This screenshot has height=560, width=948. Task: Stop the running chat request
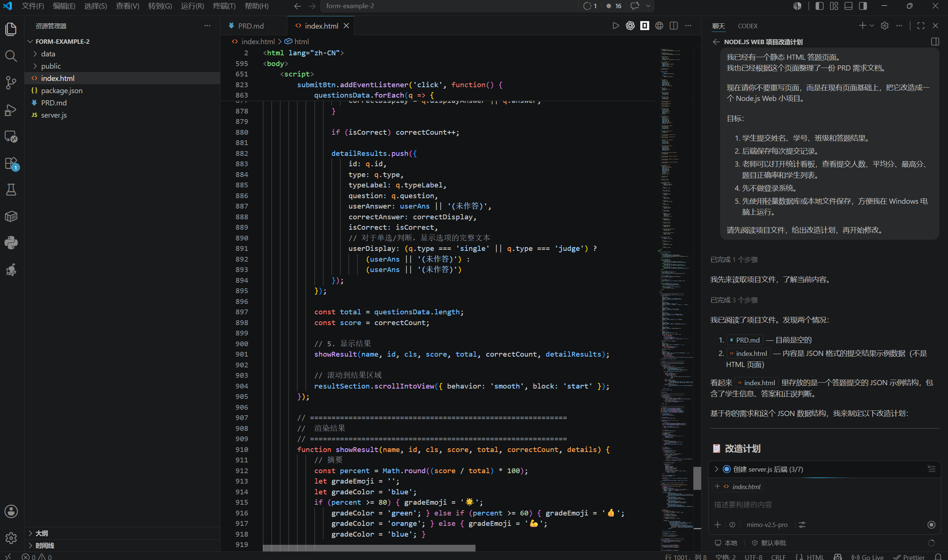(x=931, y=524)
